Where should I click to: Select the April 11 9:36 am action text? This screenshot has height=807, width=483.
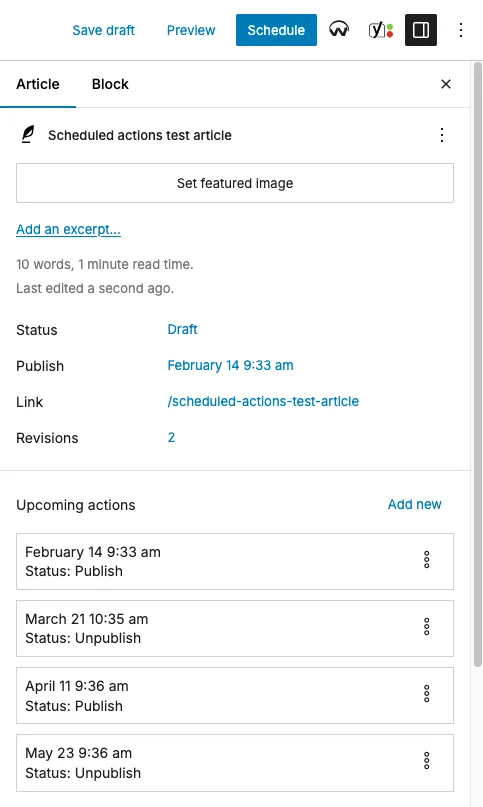[77, 686]
